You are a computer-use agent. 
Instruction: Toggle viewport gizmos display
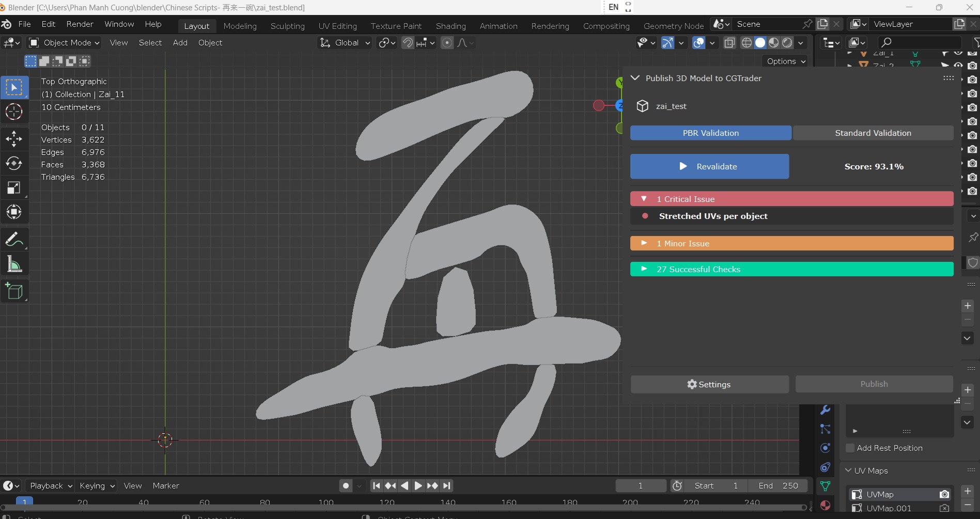tap(667, 43)
